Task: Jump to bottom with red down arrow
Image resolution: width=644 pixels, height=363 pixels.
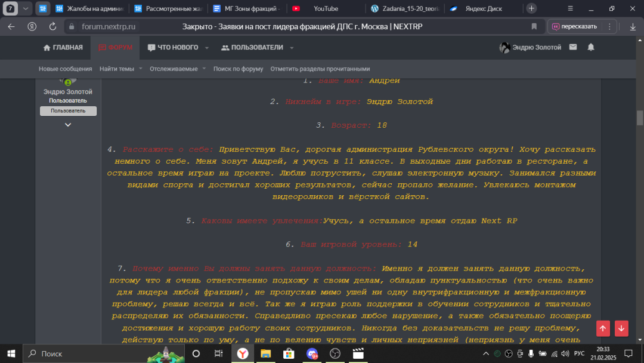Action: pyautogui.click(x=621, y=328)
